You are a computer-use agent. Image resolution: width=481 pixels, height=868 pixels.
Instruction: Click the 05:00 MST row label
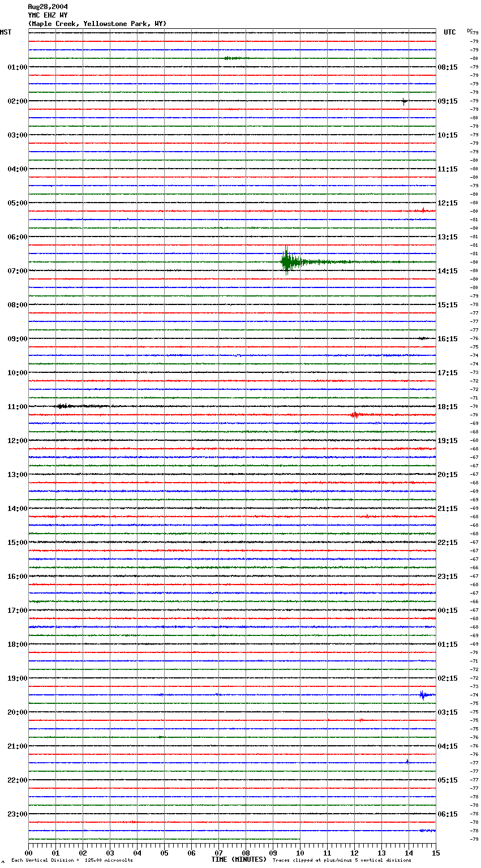[17, 203]
